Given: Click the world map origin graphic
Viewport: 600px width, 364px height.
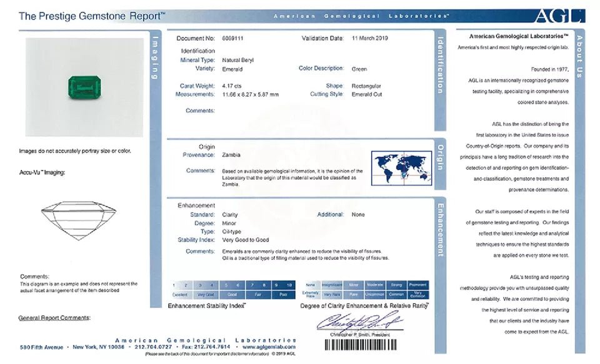Looking at the screenshot, I should coord(401,167).
